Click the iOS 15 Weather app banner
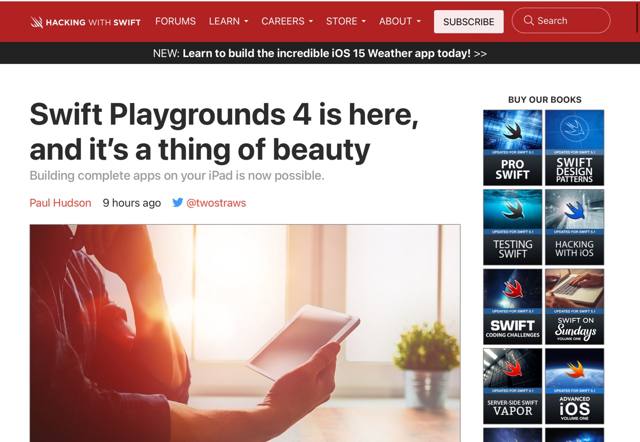 [320, 53]
